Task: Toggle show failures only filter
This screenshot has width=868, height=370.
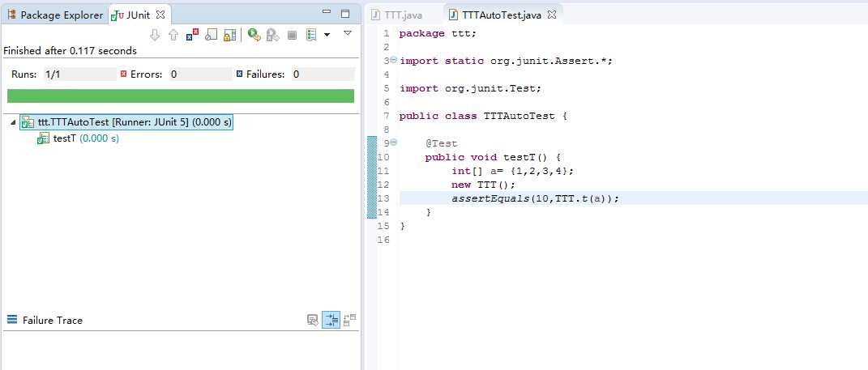Action: click(x=192, y=35)
